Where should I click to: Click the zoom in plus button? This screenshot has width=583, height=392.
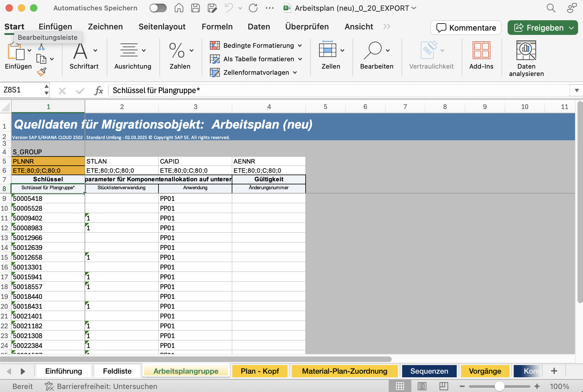[x=537, y=386]
